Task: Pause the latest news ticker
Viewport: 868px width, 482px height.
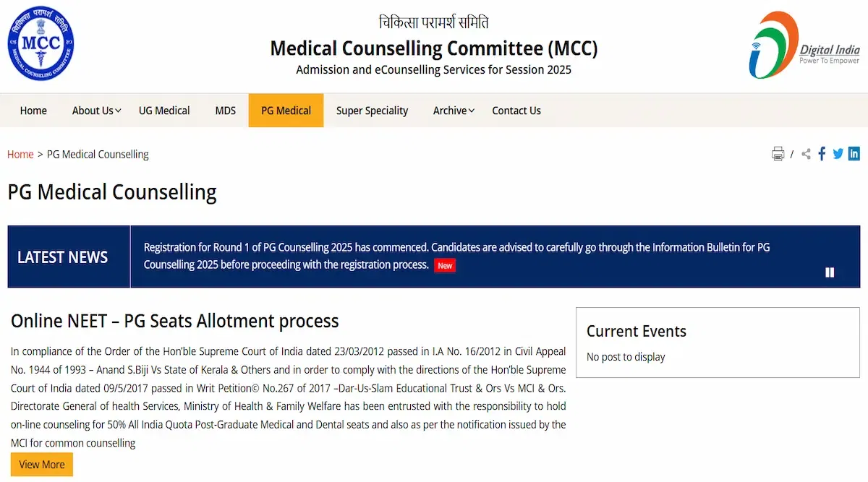Action: tap(830, 272)
